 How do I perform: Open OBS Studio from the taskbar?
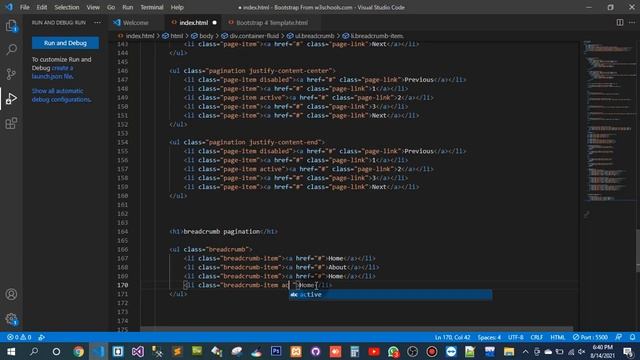413,351
